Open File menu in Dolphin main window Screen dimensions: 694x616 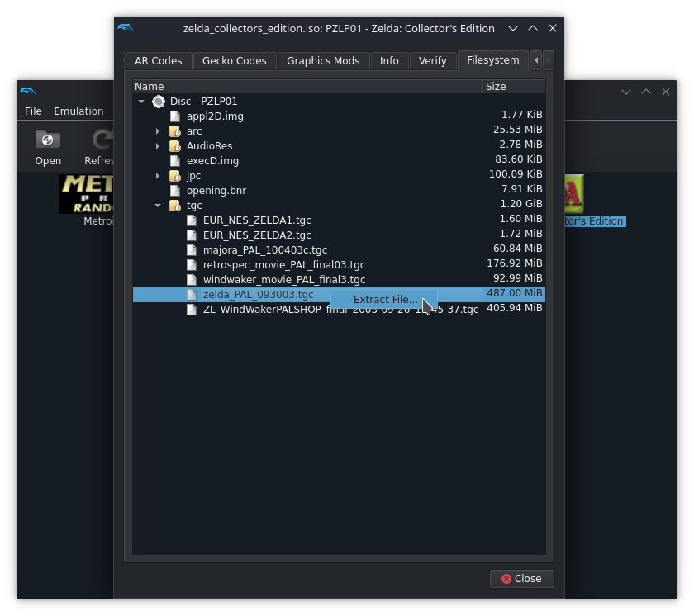pos(33,111)
